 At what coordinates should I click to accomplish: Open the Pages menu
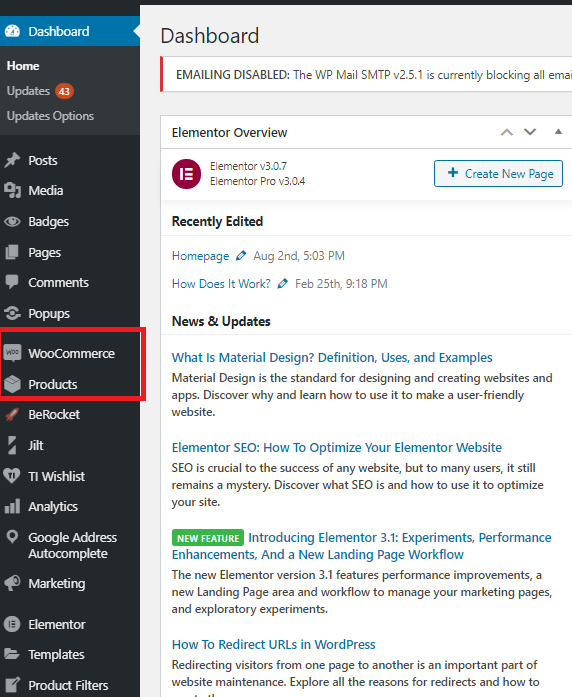pos(70,252)
